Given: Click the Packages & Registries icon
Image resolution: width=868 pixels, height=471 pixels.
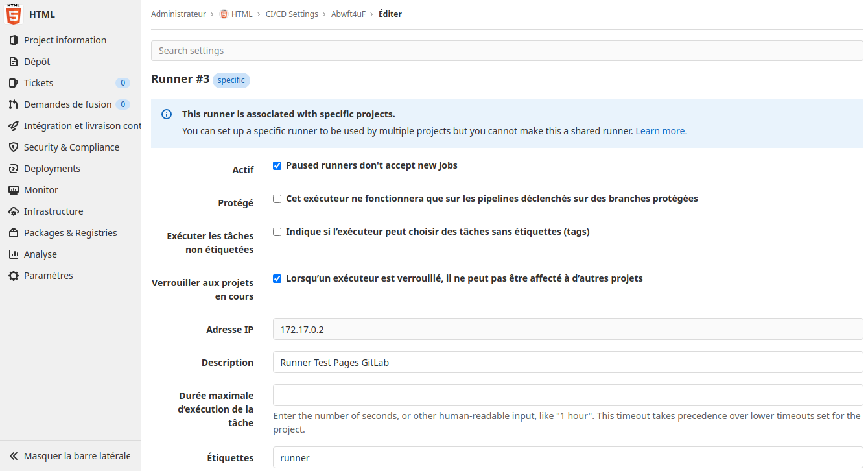Looking at the screenshot, I should pos(14,233).
